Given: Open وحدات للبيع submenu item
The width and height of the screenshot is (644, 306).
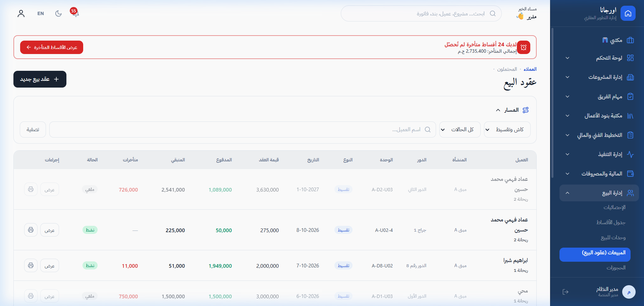Looking at the screenshot, I should [x=613, y=238].
